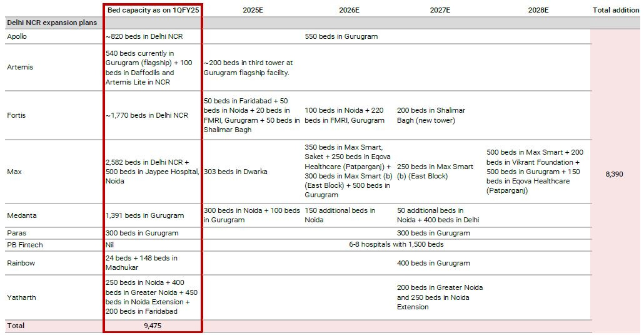644x335 pixels.
Task: Click the '500 beds in Max Smart + 200' cell
Action: [x=535, y=171]
